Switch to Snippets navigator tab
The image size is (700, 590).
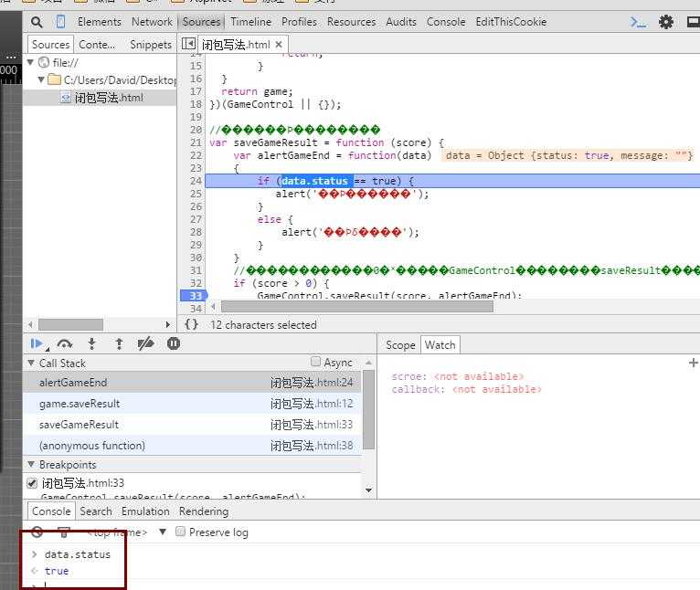(151, 45)
